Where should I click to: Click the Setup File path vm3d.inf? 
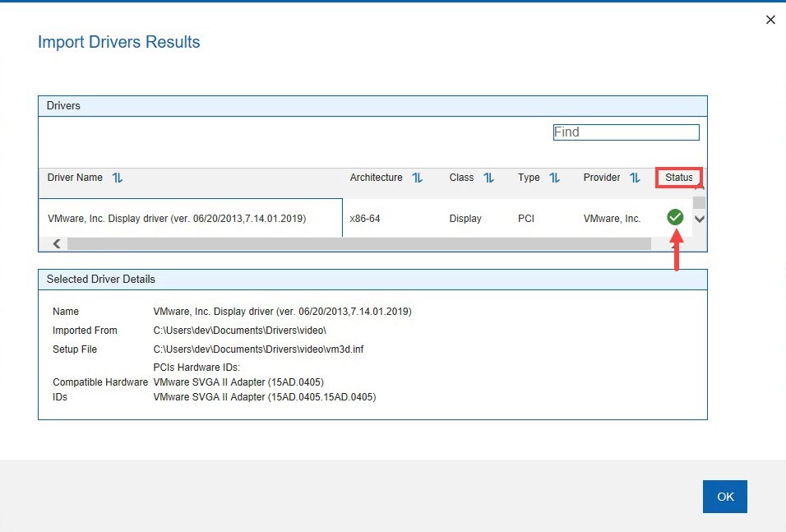coord(258,349)
